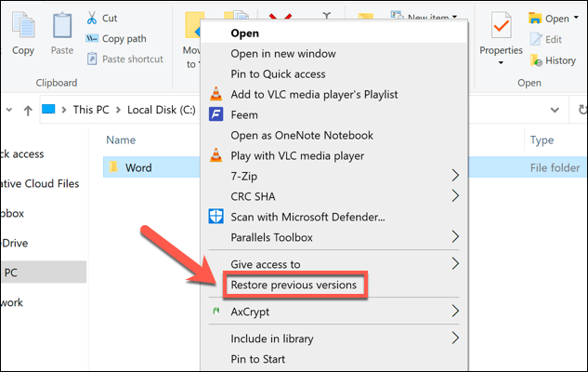Screen dimensions: 588x372
Task: Click the Copy icon in Clipboard group
Action: (x=22, y=29)
